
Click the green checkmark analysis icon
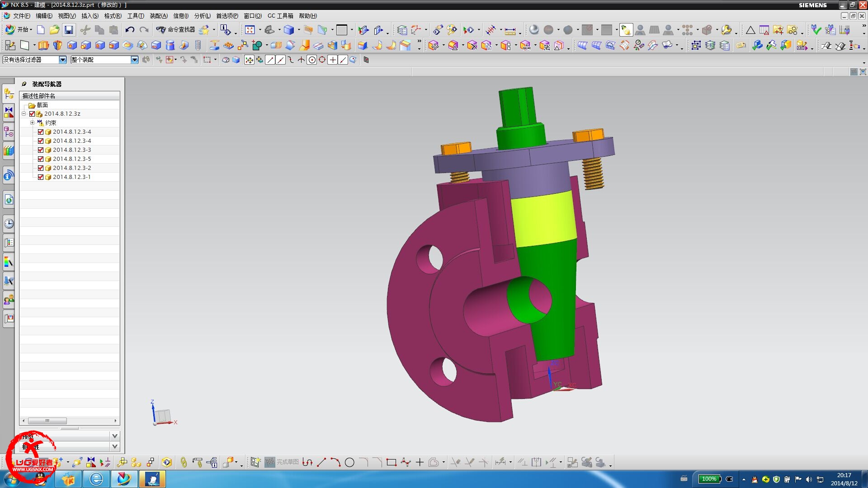coord(816,30)
